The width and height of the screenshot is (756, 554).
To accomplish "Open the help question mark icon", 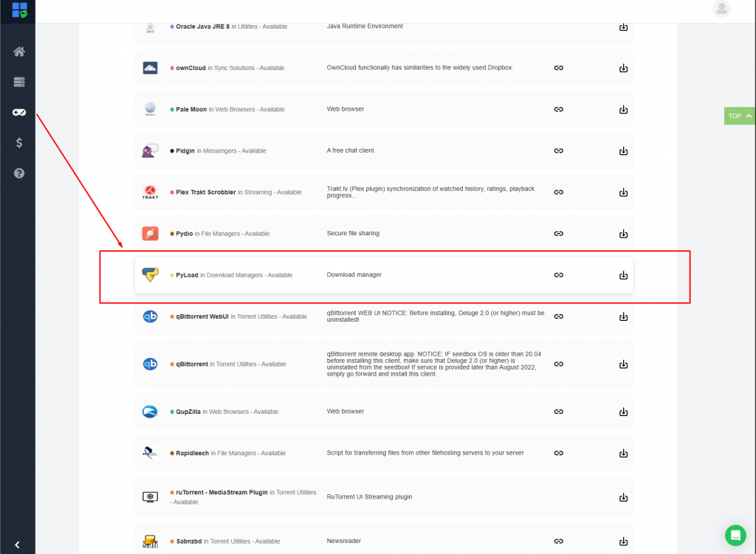I will point(18,173).
